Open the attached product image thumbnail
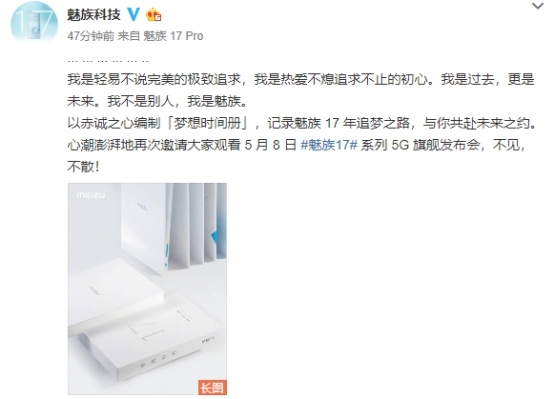The width and height of the screenshot is (554, 399). [x=147, y=288]
